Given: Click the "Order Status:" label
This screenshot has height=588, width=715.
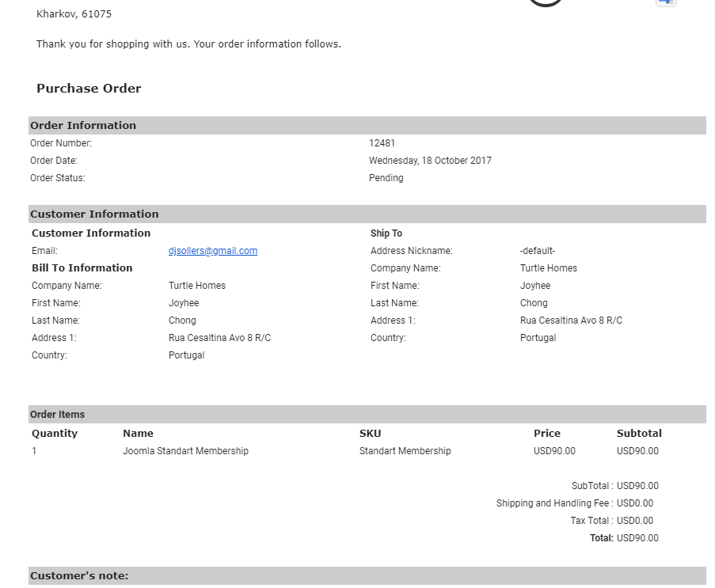Looking at the screenshot, I should coord(58,178).
